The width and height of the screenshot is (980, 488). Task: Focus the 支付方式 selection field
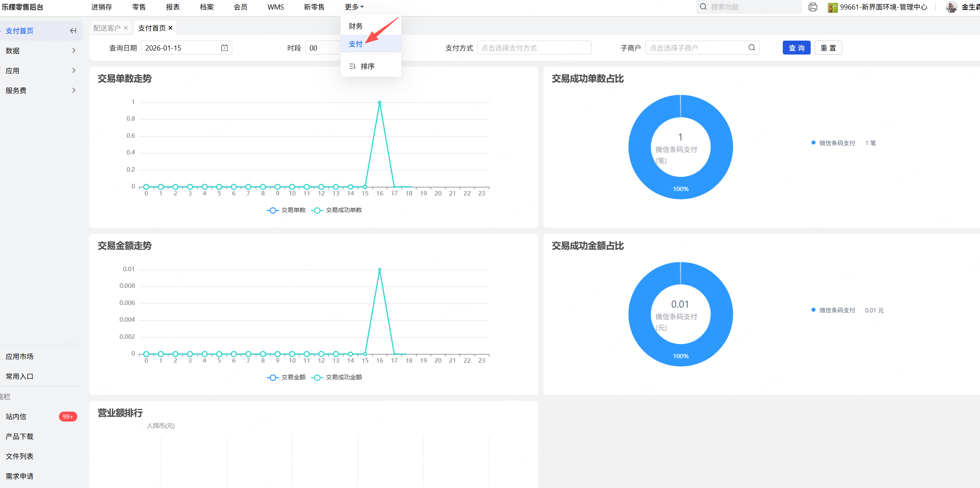[534, 48]
